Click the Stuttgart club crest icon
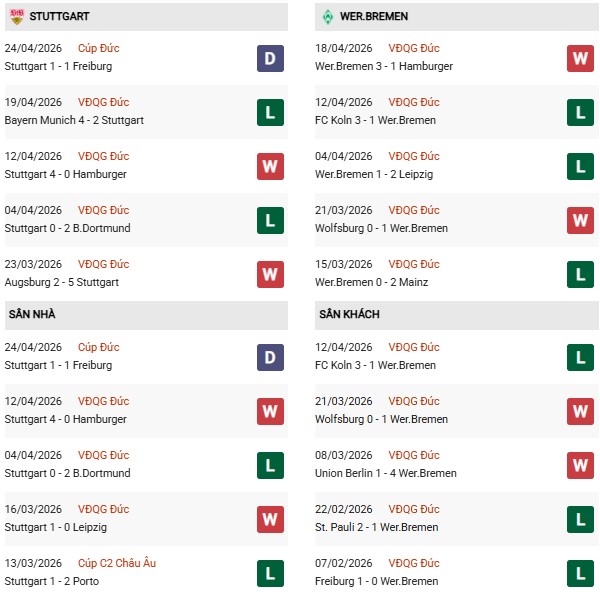This screenshot has width=600, height=595. pyautogui.click(x=17, y=17)
